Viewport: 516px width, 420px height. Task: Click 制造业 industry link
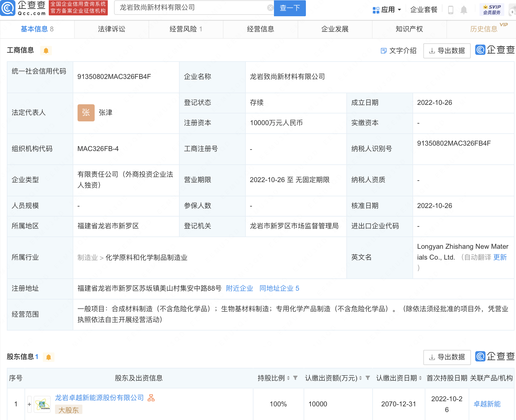[88, 258]
